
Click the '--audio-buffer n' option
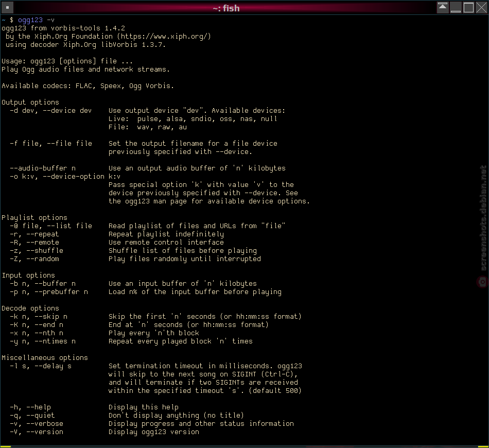pos(43,168)
